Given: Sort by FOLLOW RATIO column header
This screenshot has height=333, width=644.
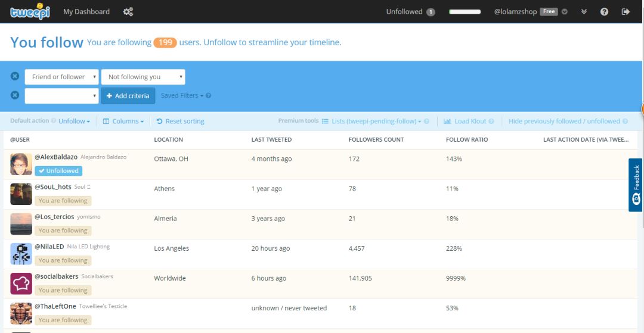Looking at the screenshot, I should pos(467,140).
